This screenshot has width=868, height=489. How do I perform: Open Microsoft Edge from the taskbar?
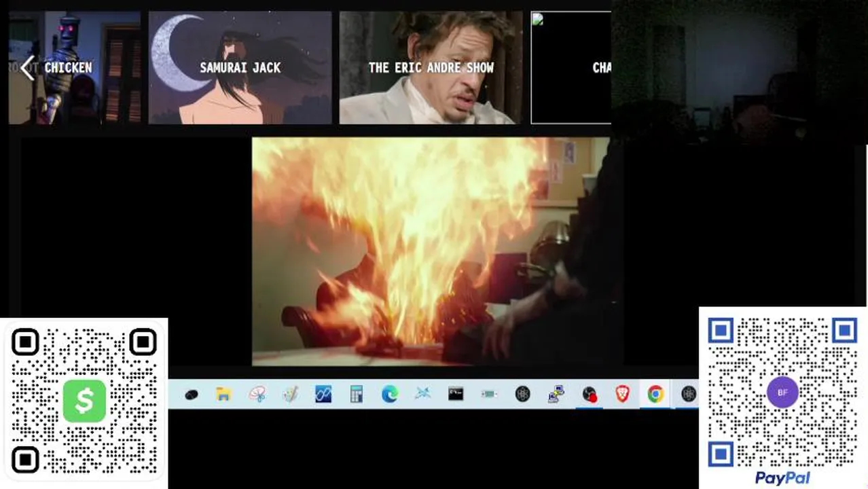click(390, 395)
